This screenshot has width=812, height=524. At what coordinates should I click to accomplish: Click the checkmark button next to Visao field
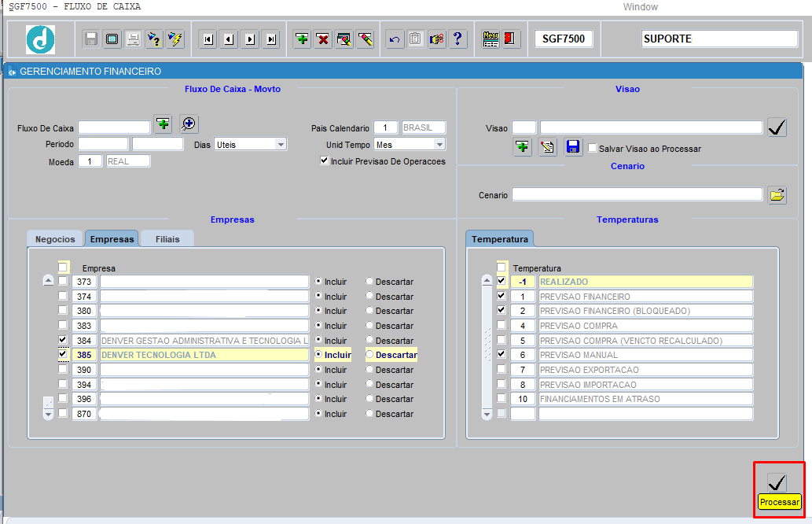pos(777,127)
